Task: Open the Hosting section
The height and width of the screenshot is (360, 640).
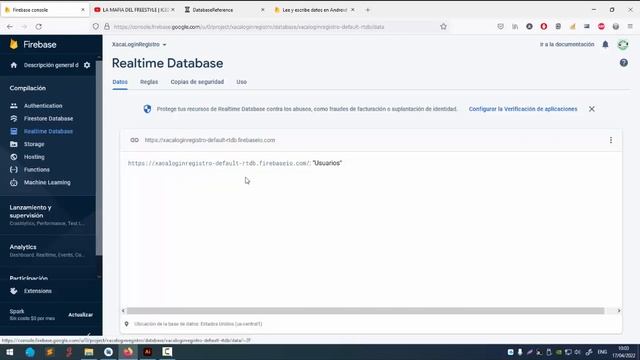Action: click(x=34, y=157)
